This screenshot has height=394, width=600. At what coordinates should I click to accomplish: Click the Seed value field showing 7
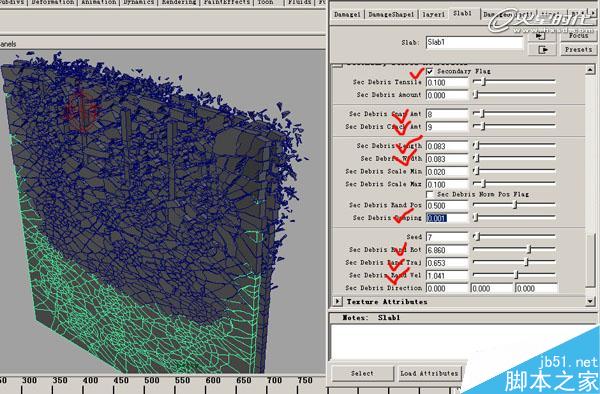447,237
